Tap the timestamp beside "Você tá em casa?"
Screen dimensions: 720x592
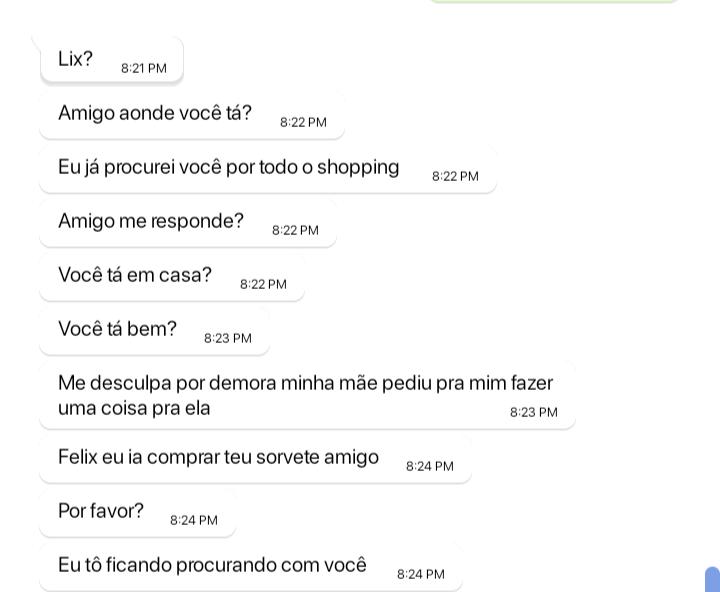click(263, 285)
